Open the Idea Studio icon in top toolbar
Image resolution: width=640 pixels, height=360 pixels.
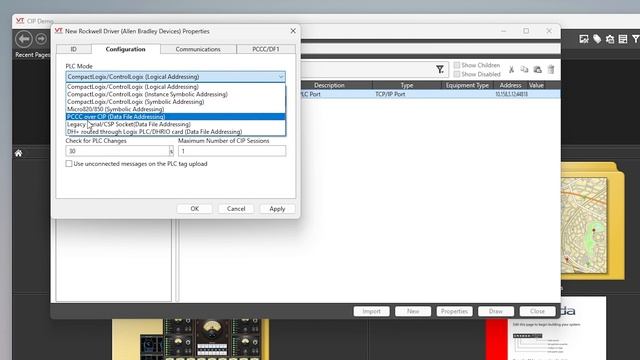click(584, 39)
